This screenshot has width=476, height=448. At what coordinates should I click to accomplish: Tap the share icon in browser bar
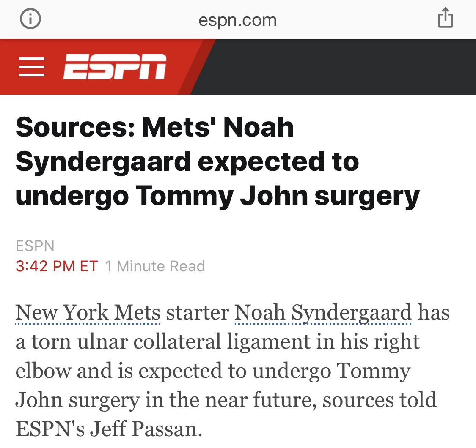[x=446, y=18]
